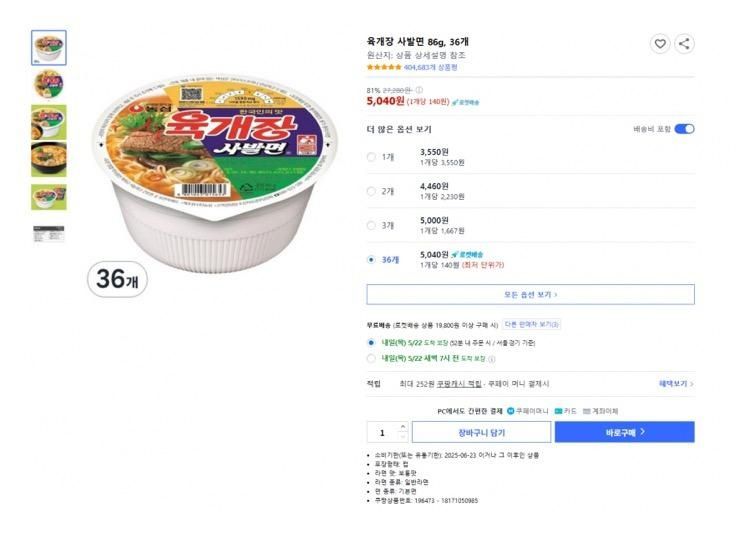The image size is (750, 542).
Task: Select the 3개 option radio button
Action: tap(372, 225)
